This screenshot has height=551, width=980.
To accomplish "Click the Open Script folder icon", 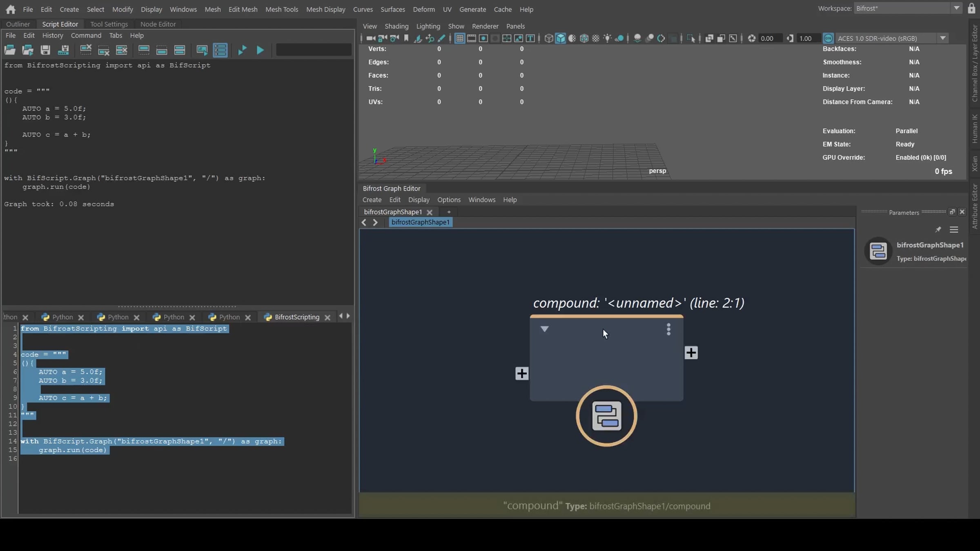I will click(x=10, y=50).
